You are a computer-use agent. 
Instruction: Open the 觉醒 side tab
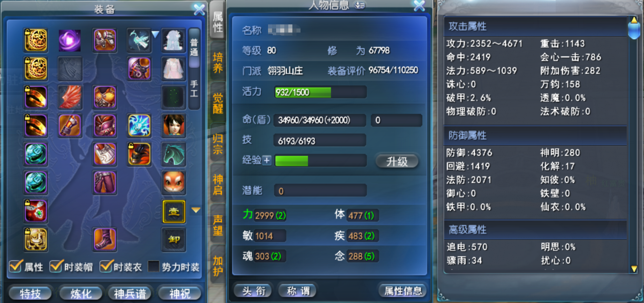click(x=218, y=103)
